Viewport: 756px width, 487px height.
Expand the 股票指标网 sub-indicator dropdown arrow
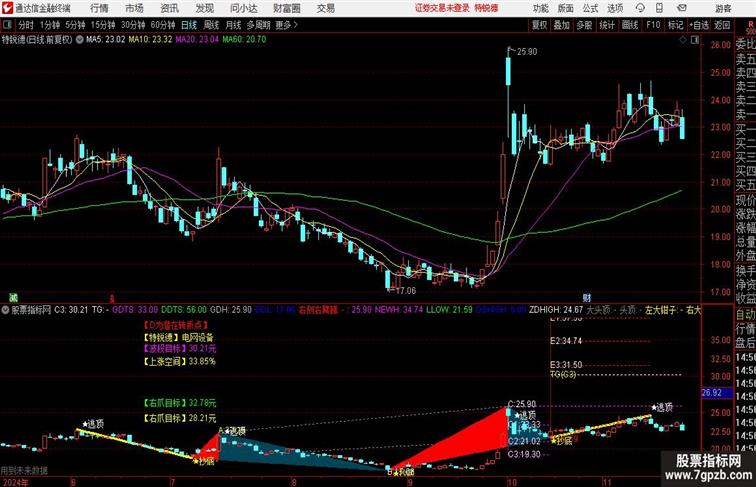point(5,310)
